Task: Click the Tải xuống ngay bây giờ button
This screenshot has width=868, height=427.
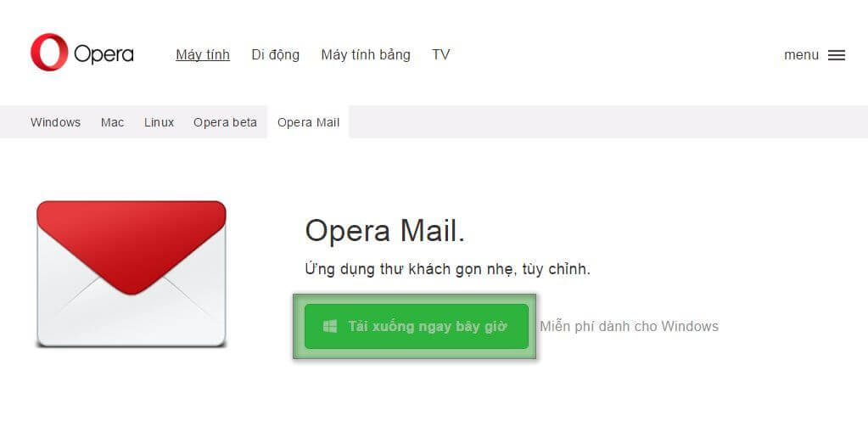Action: click(417, 326)
